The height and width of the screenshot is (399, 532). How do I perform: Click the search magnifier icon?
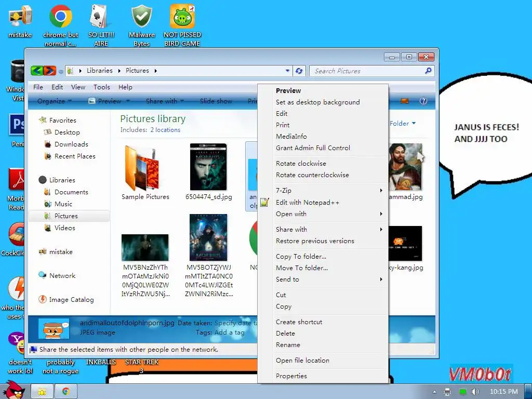[x=428, y=71]
